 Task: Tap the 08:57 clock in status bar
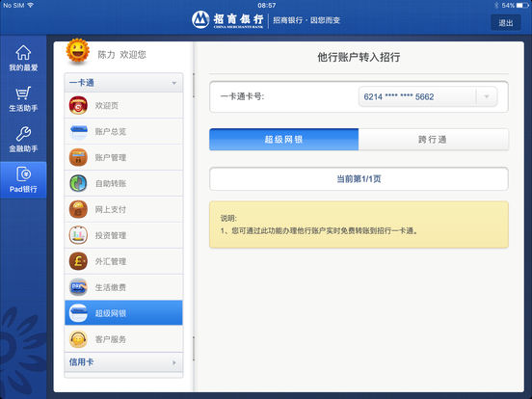pyautogui.click(x=266, y=5)
